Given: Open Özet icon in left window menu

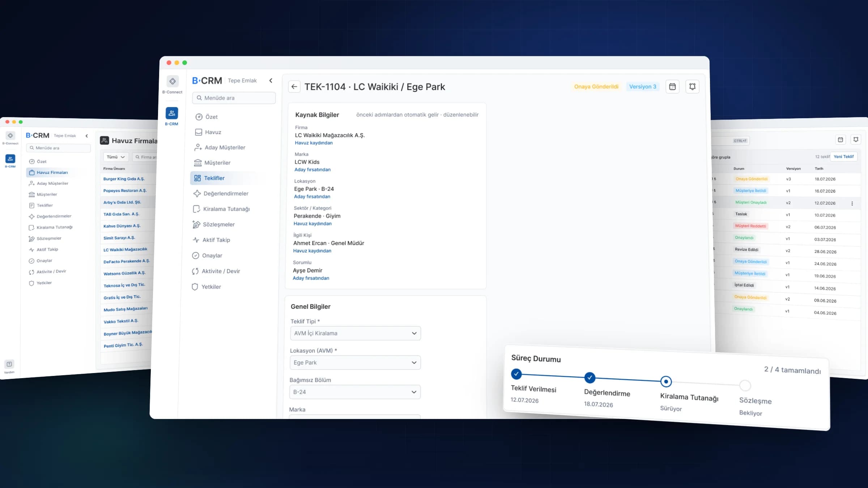Looking at the screenshot, I should (32, 162).
